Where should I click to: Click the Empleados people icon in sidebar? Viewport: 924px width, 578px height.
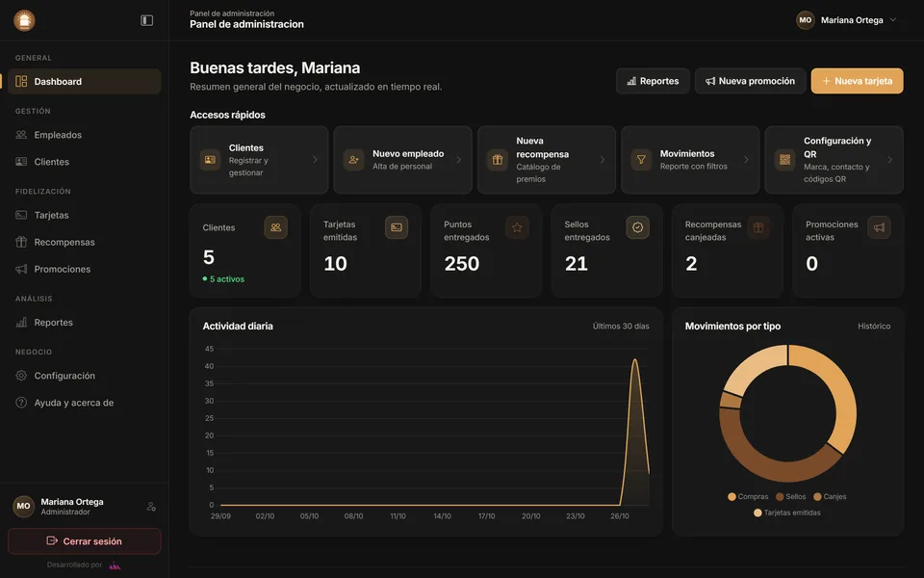tap(21, 135)
